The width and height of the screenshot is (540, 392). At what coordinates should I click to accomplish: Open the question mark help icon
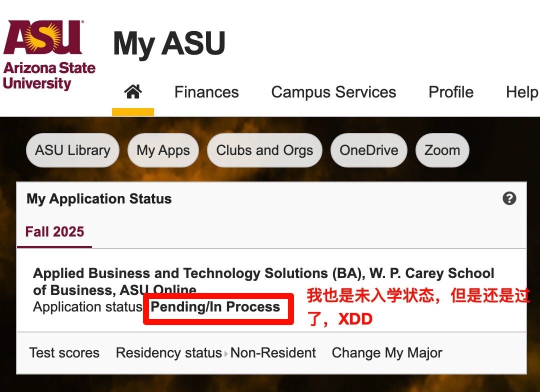509,198
